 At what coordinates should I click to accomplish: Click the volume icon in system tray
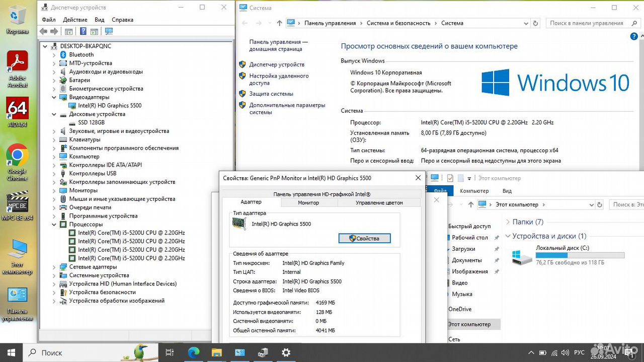(x=564, y=352)
